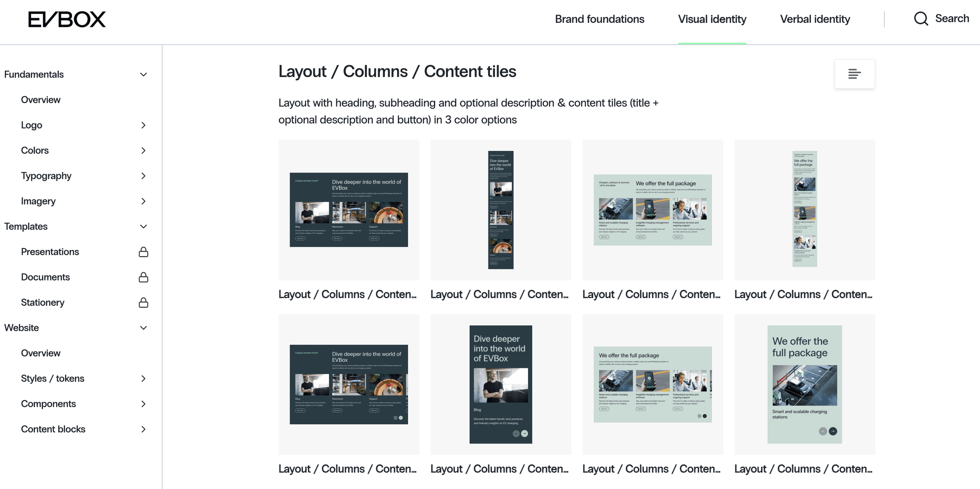
Task: Open second-row dark desktop carousel thumbnail
Action: (349, 384)
